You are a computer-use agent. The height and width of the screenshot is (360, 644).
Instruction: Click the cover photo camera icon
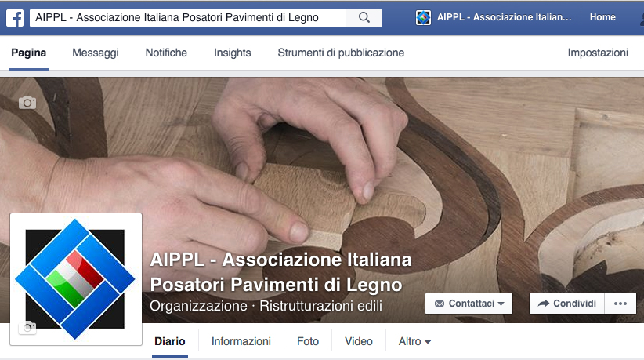coord(27,102)
